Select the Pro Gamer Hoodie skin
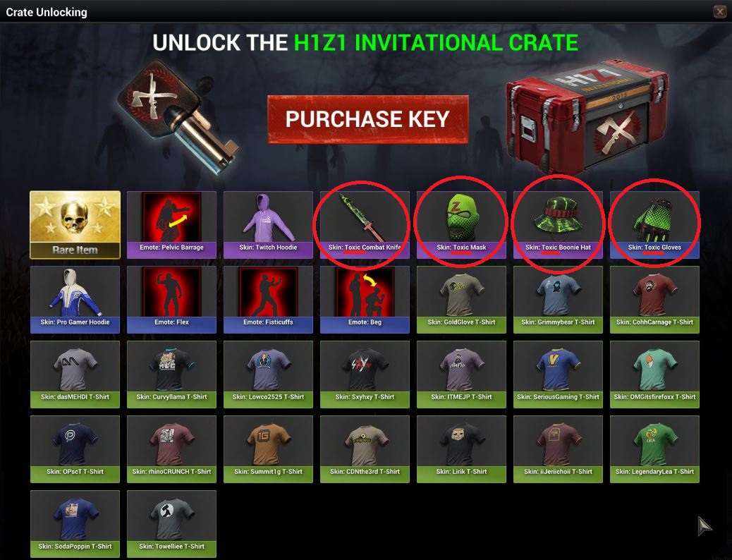The width and height of the screenshot is (732, 560). click(75, 299)
